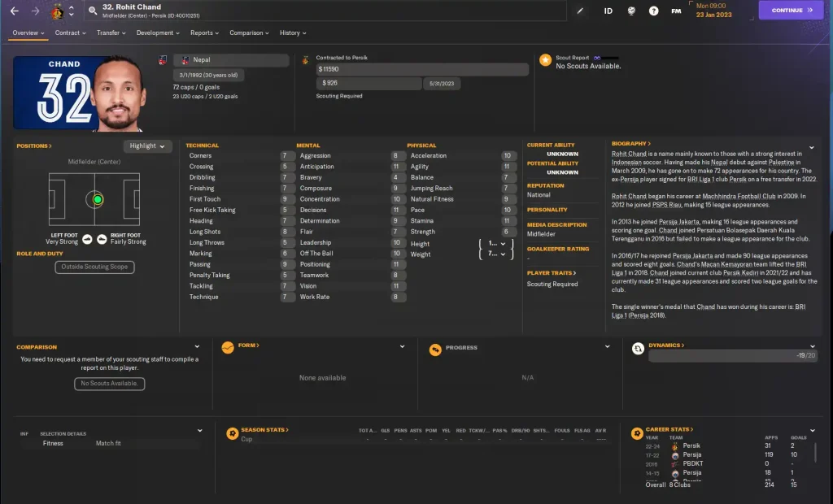Go back with the left arrow
This screenshot has height=504, width=833.
(x=15, y=11)
